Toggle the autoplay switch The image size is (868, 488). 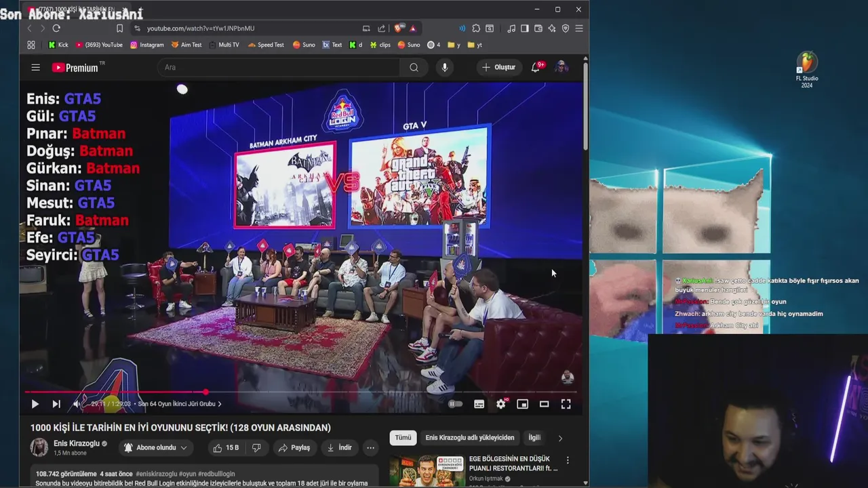[456, 404]
